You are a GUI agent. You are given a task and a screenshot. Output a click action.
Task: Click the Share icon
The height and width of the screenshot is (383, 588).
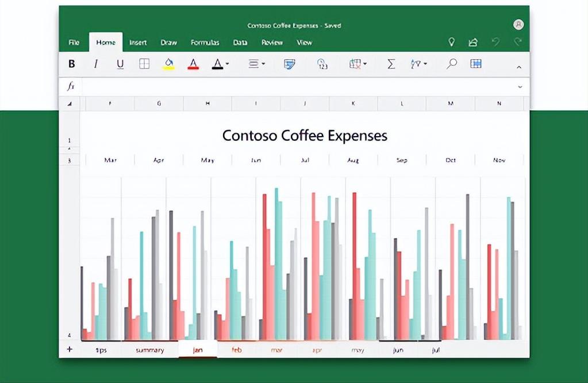tap(473, 42)
